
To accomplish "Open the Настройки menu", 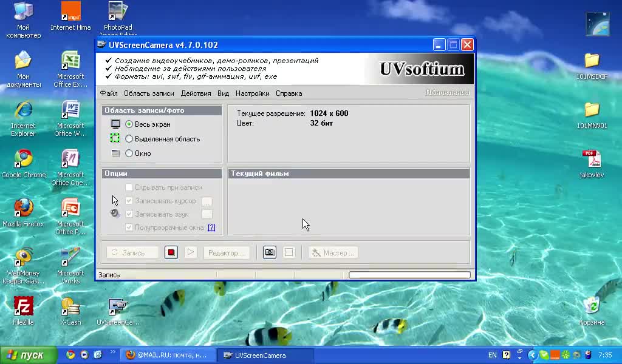I will tap(252, 93).
